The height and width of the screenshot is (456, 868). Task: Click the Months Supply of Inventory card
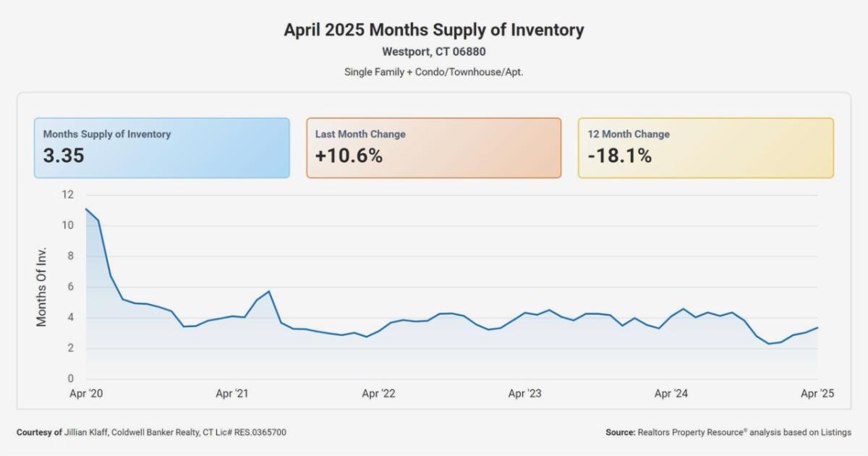pos(161,148)
